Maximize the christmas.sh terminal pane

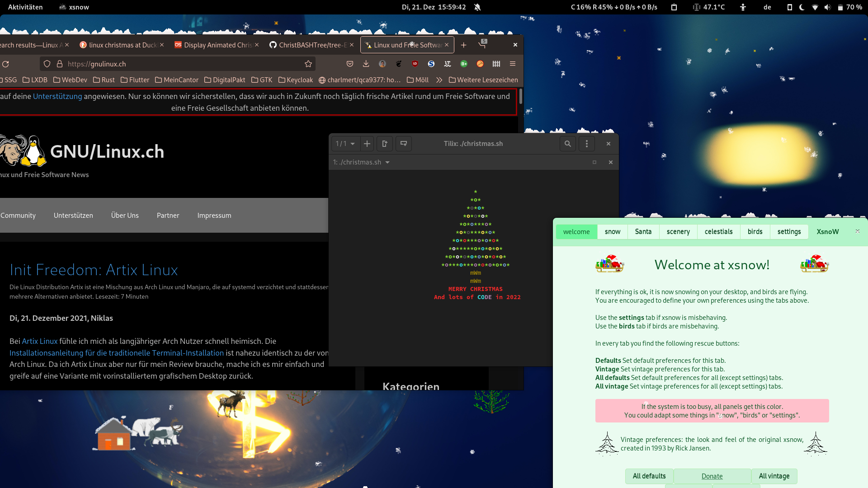pos(594,162)
